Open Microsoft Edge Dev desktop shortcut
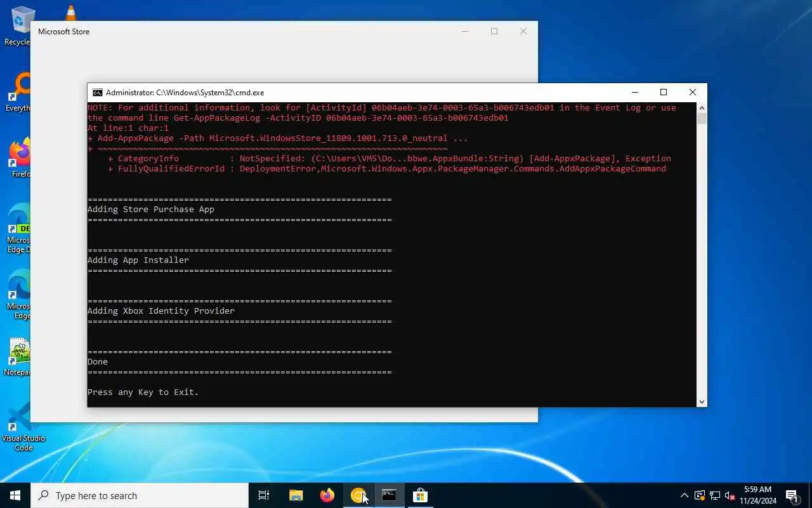This screenshot has width=812, height=508. [19, 229]
